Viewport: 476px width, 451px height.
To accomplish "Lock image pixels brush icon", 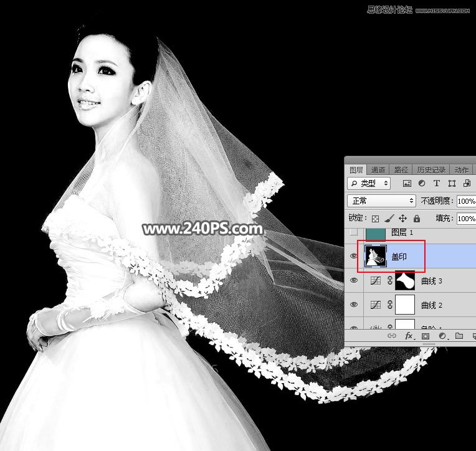I will coord(389,218).
